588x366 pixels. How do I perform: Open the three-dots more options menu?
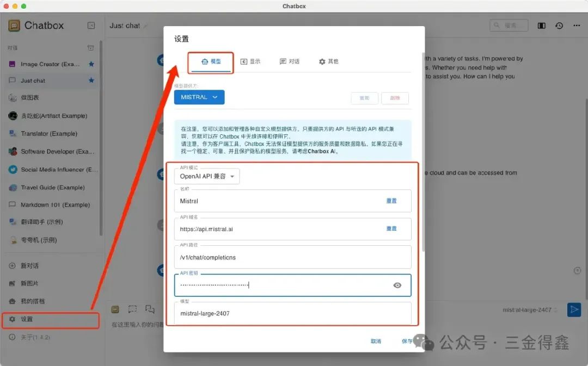pyautogui.click(x=576, y=26)
